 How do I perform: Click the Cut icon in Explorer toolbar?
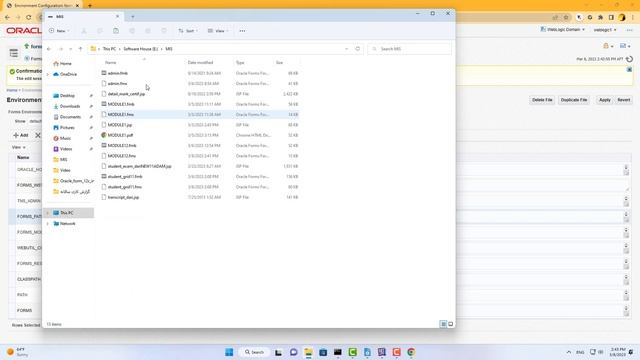(x=84, y=31)
